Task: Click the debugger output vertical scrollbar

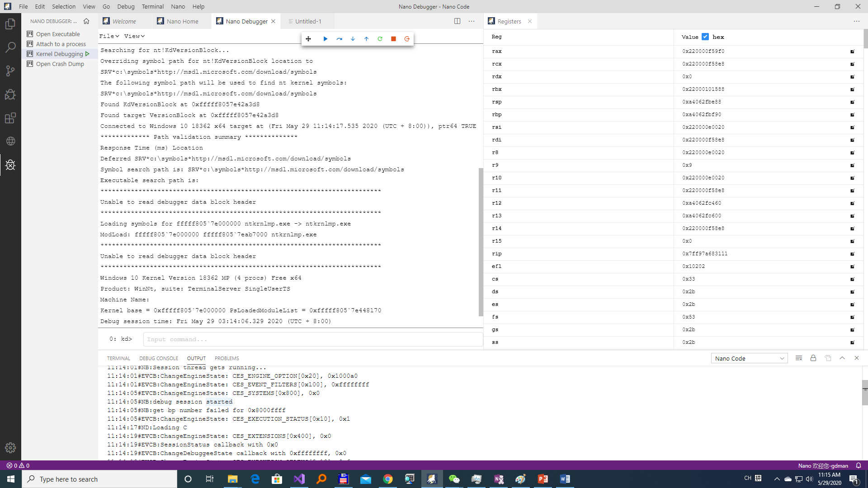Action: pyautogui.click(x=481, y=242)
